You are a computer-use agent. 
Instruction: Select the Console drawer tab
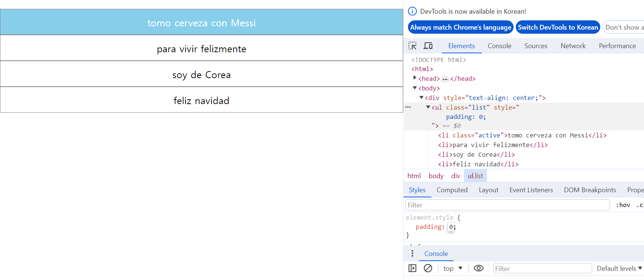(436, 253)
